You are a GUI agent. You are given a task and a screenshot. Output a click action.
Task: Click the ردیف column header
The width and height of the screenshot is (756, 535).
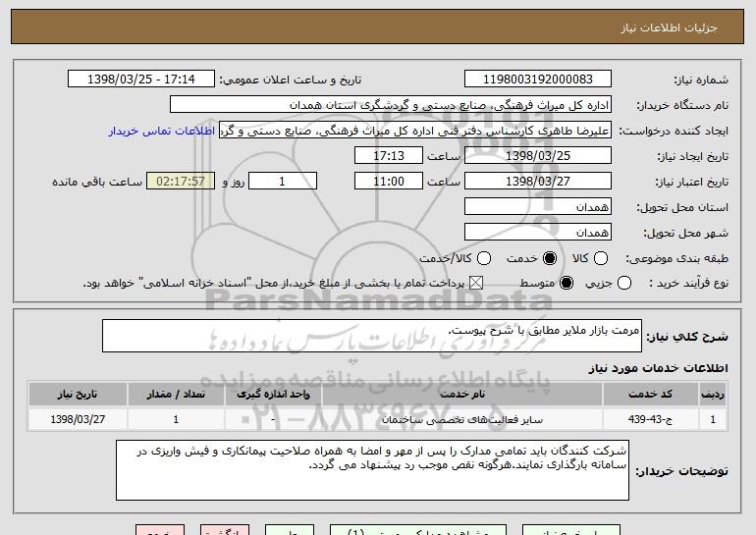tap(713, 395)
